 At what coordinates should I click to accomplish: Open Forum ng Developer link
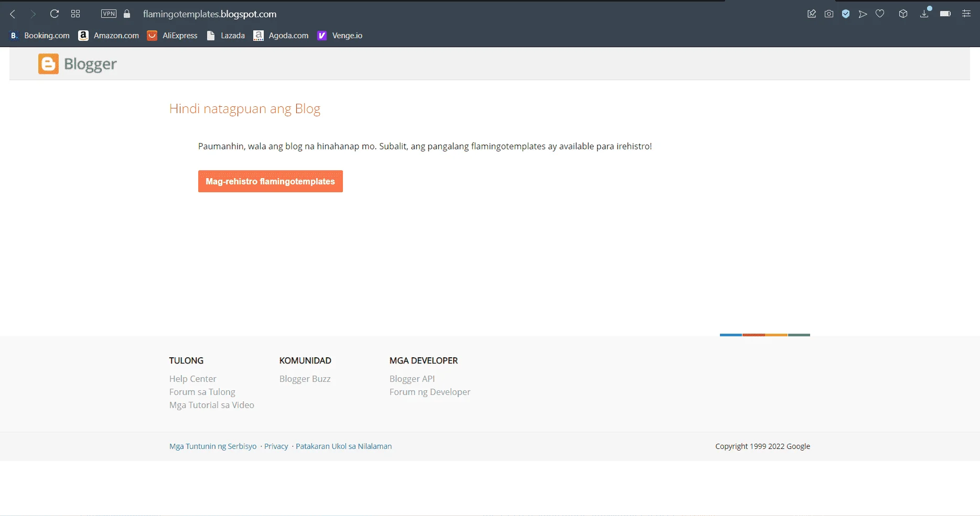[430, 392]
